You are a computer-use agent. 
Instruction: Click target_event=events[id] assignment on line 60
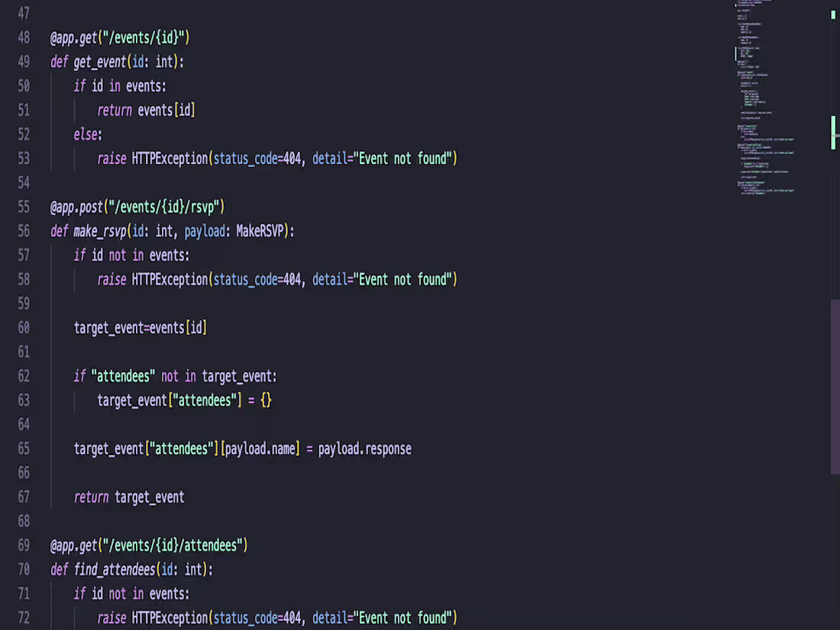pos(141,328)
